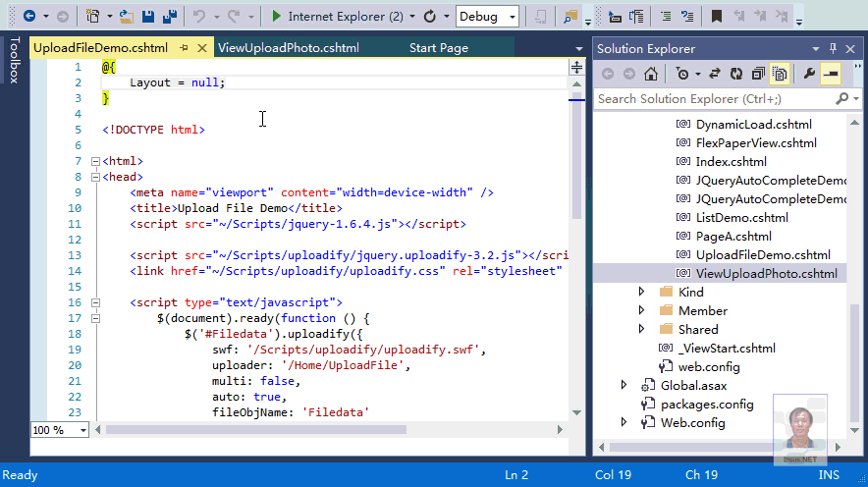The width and height of the screenshot is (868, 487).
Task: Expand the Shared folder
Action: [641, 329]
